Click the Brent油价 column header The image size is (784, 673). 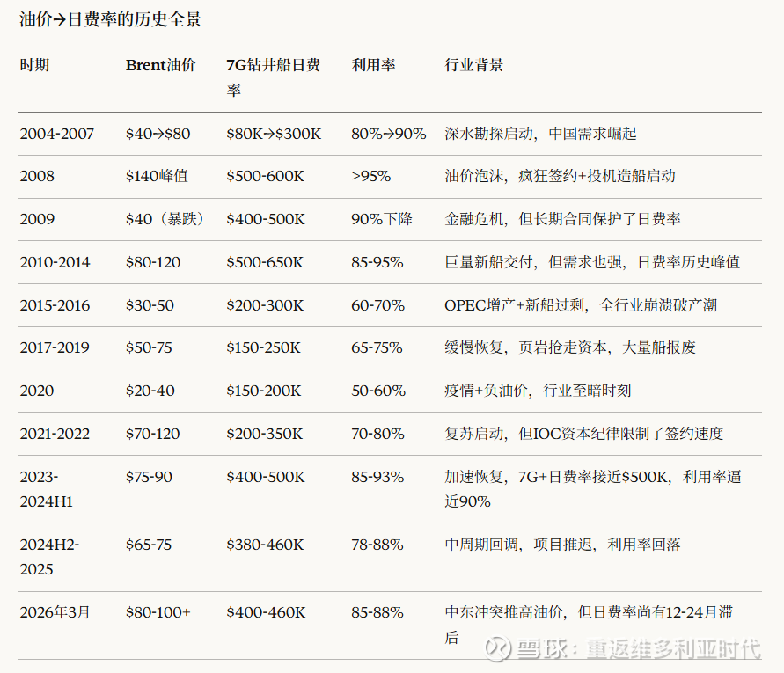[x=160, y=65]
